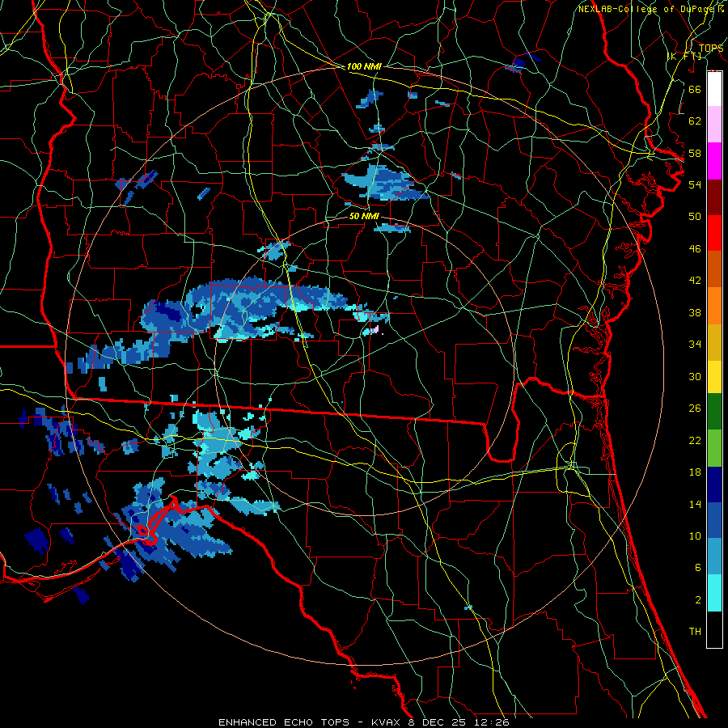Click the '10' legend value
Image resolution: width=728 pixels, height=728 pixels.
point(695,535)
